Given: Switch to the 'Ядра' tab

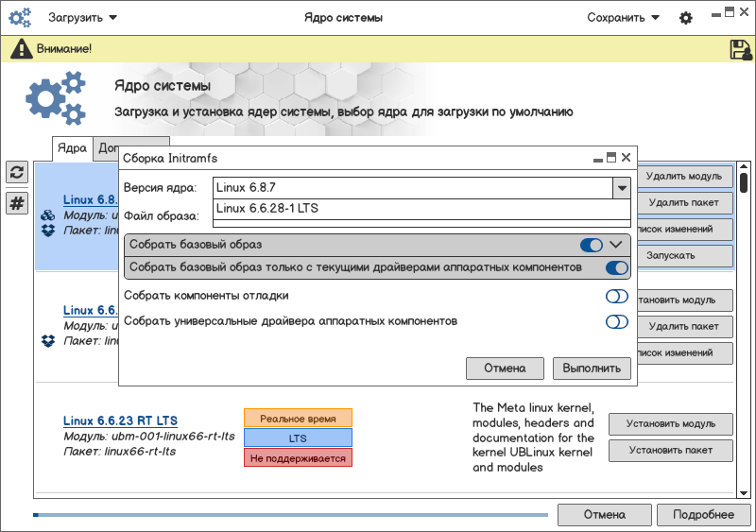Looking at the screenshot, I should click(72, 148).
